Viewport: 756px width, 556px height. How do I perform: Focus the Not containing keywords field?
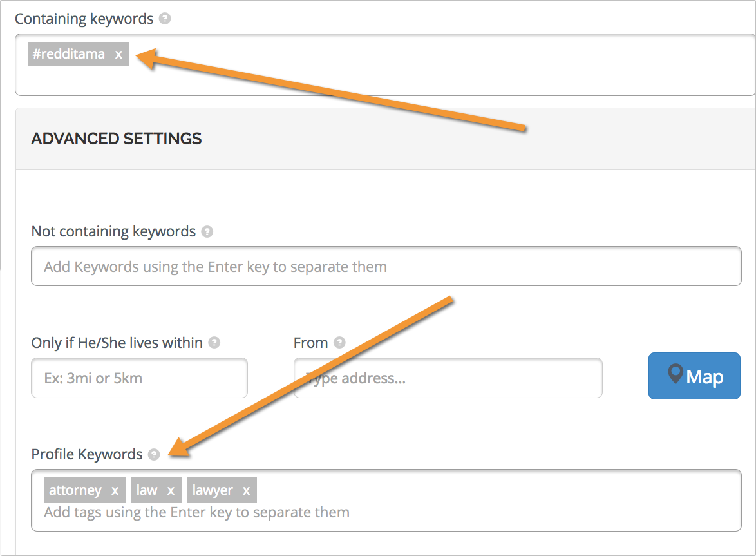(386, 266)
